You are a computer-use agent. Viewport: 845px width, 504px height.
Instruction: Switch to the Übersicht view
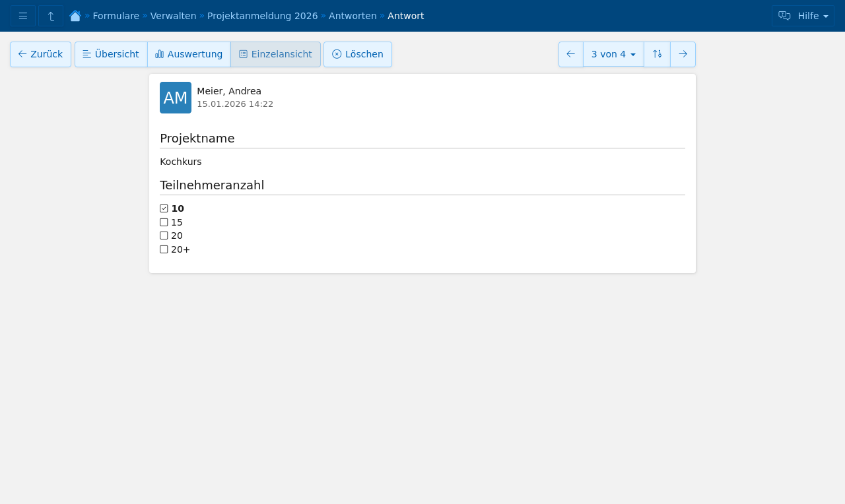point(111,54)
